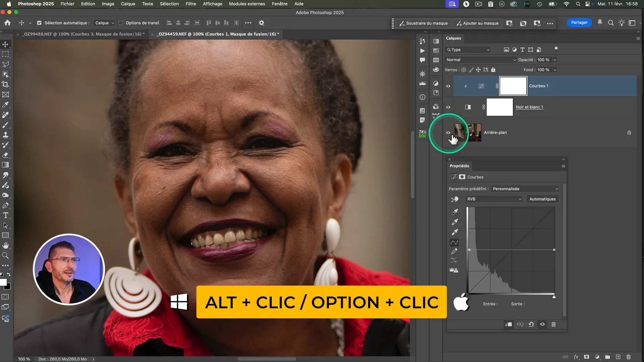Select the Brush tool in toolbar
Image resolution: width=644 pixels, height=362 pixels.
(x=5, y=125)
